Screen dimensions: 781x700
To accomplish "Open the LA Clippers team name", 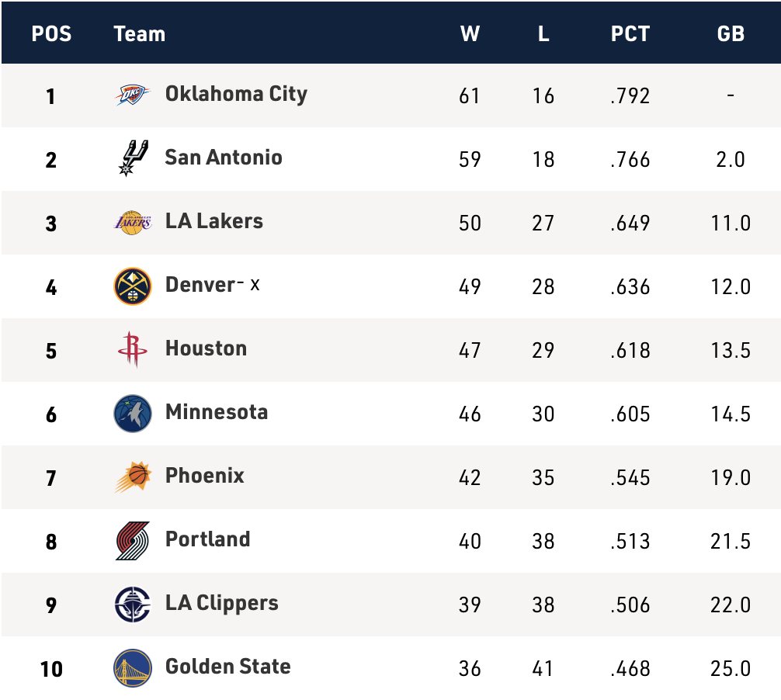I will point(221,602).
